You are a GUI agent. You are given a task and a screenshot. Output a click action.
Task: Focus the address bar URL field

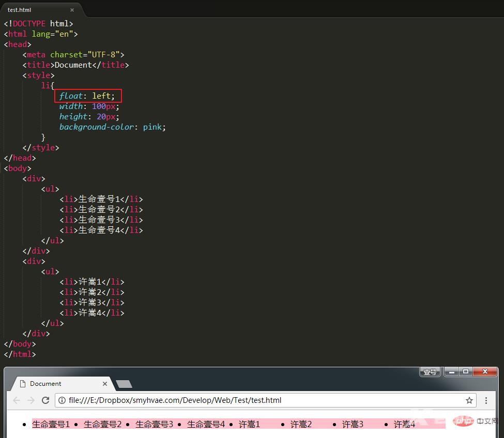[x=258, y=400]
